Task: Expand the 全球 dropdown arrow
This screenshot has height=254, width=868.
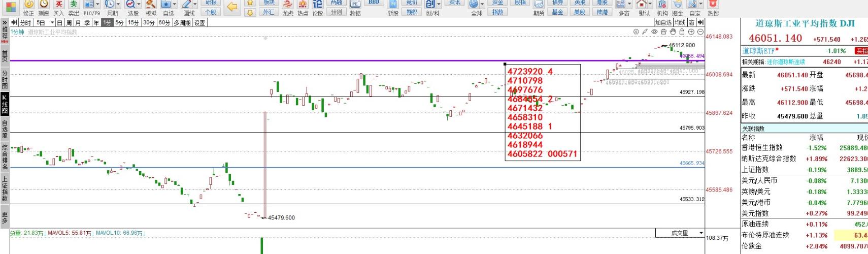Action: point(483,4)
